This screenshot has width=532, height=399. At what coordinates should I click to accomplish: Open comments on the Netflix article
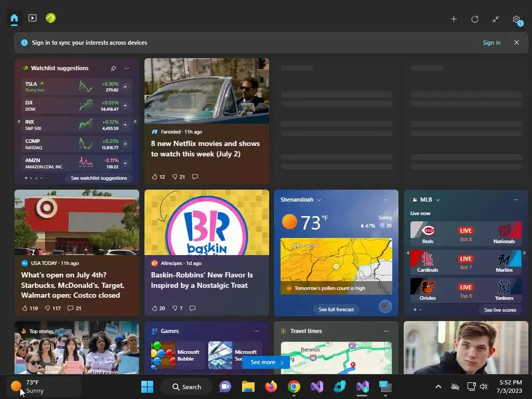click(x=195, y=177)
